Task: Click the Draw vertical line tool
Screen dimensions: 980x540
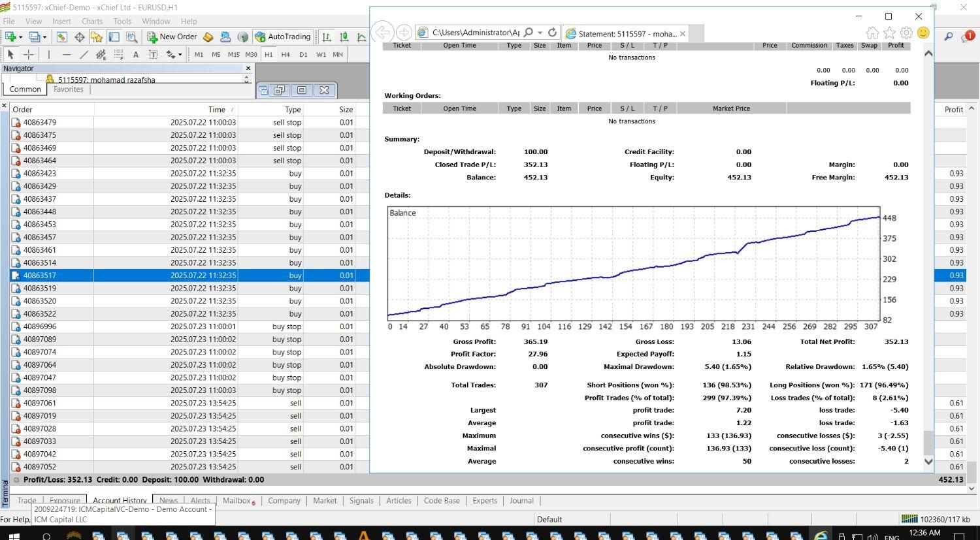Action: [49, 55]
